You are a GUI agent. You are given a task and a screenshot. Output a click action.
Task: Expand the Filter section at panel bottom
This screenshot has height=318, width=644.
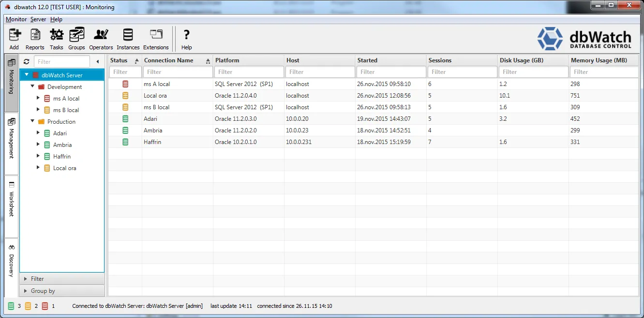62,279
